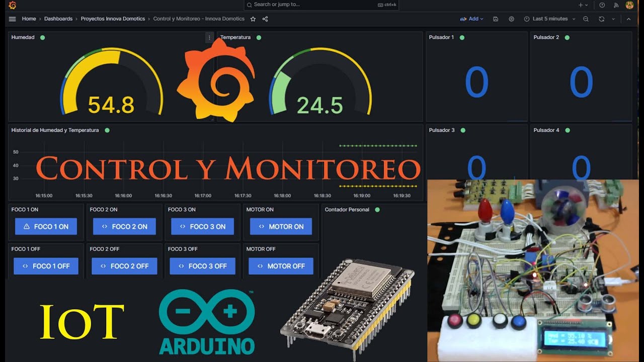Image resolution: width=644 pixels, height=362 pixels.
Task: Click the Pulsador 4 panel title
Action: 546,130
